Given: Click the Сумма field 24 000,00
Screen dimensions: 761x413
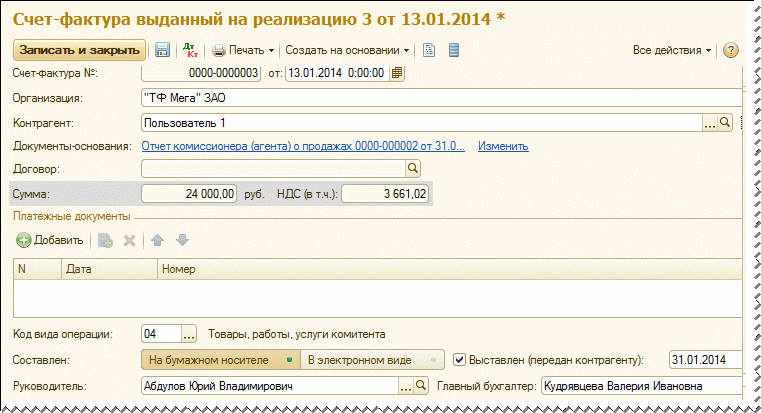Looking at the screenshot, I should pos(189,194).
